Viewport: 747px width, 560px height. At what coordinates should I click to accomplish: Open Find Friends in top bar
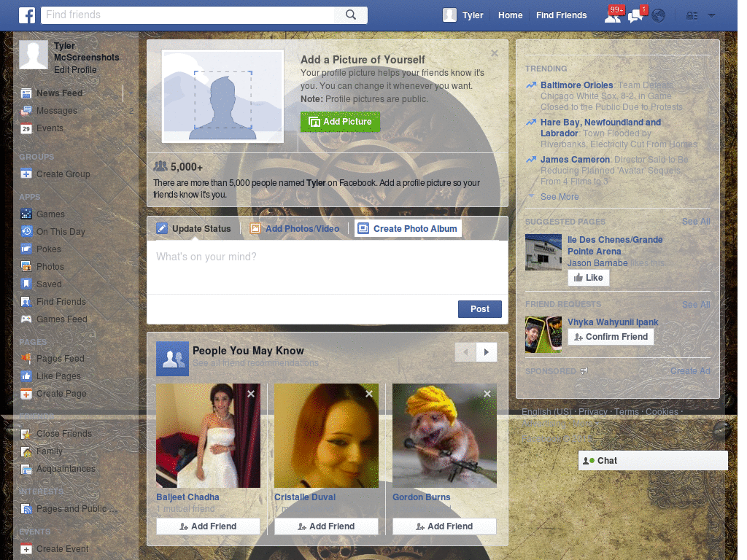pyautogui.click(x=561, y=15)
